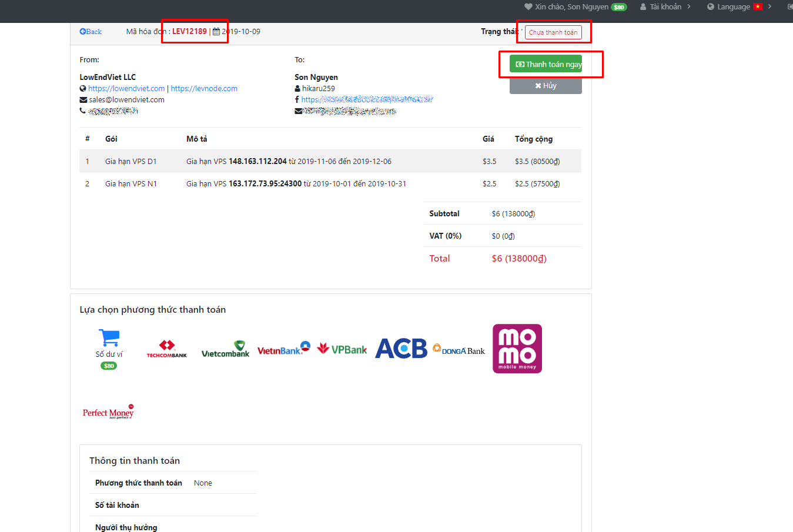Expand the Tài khoản account menu
This screenshot has height=532, width=793.
tap(665, 7)
